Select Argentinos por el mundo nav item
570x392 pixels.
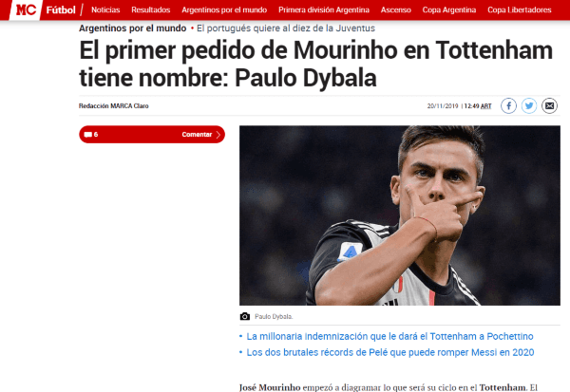coord(224,9)
